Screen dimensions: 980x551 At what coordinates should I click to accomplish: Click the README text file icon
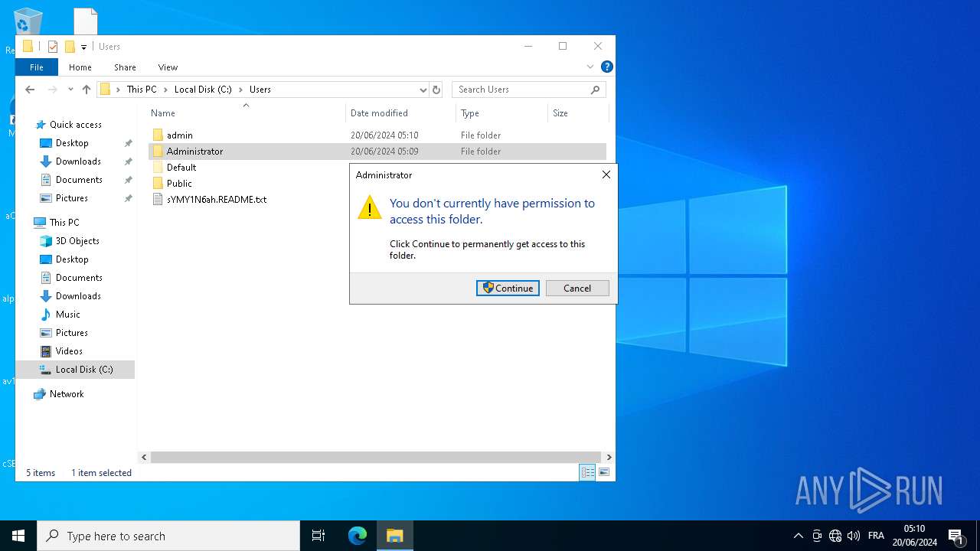pyautogui.click(x=158, y=200)
